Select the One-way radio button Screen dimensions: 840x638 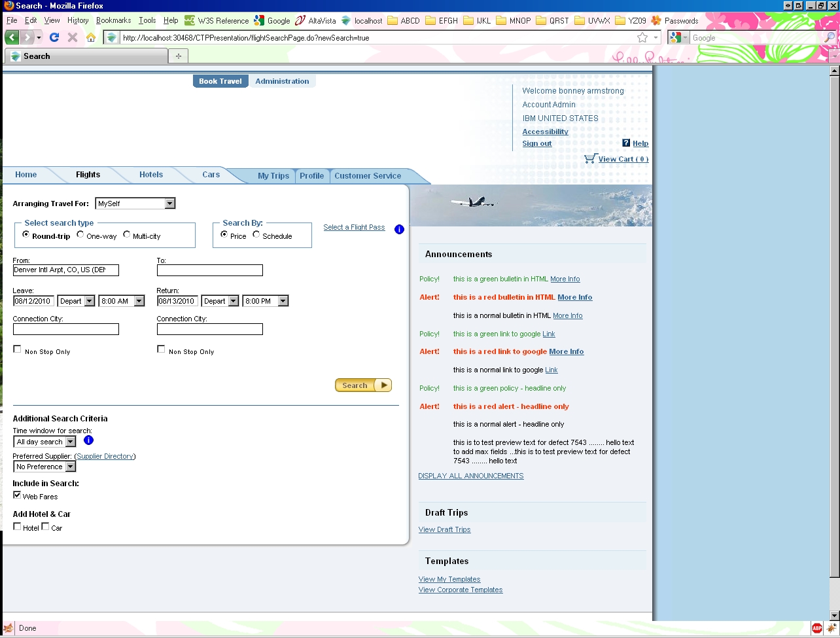click(80, 235)
